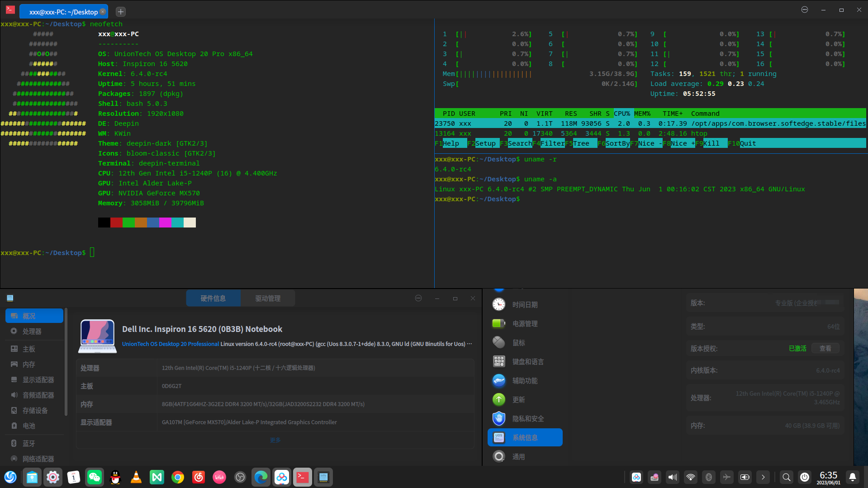Launch VLC media player from dock
The height and width of the screenshot is (488, 868).
tap(136, 477)
